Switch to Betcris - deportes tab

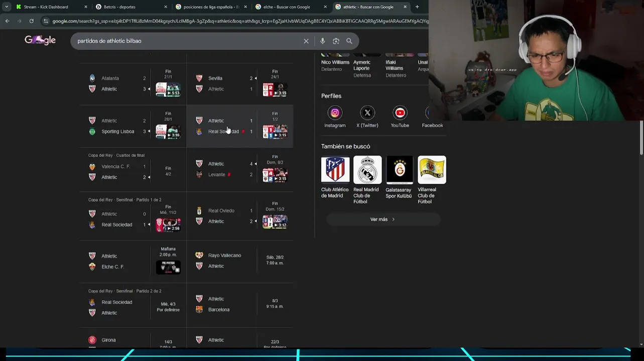pyautogui.click(x=119, y=7)
